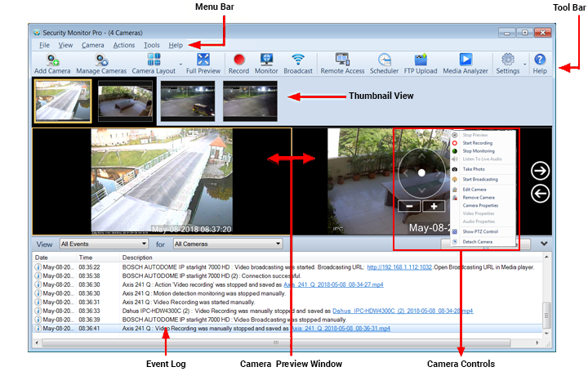
Task: Expand the All Events filter dropdown
Action: [x=144, y=244]
